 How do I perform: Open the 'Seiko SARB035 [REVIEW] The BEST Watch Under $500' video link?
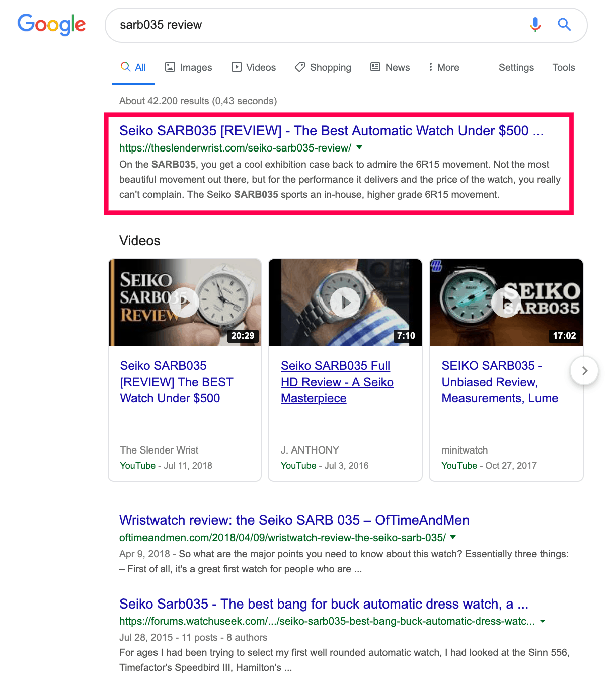tap(177, 382)
